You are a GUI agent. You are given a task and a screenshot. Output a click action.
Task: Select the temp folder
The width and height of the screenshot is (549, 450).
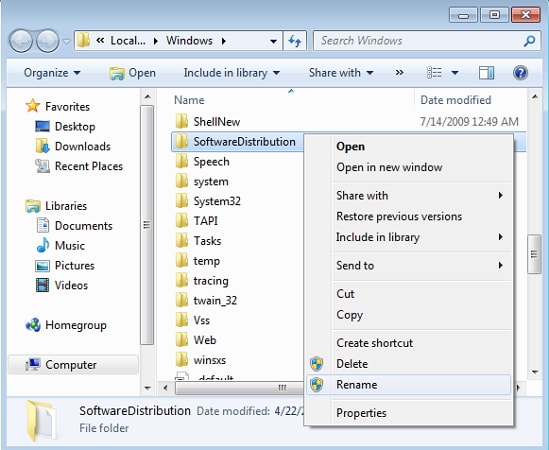(197, 261)
